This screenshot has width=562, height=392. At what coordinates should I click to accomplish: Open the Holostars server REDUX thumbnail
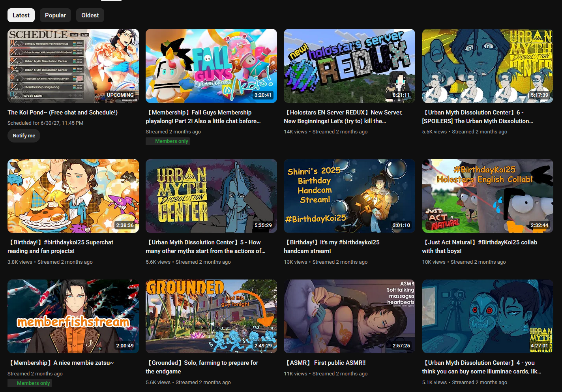coord(349,66)
